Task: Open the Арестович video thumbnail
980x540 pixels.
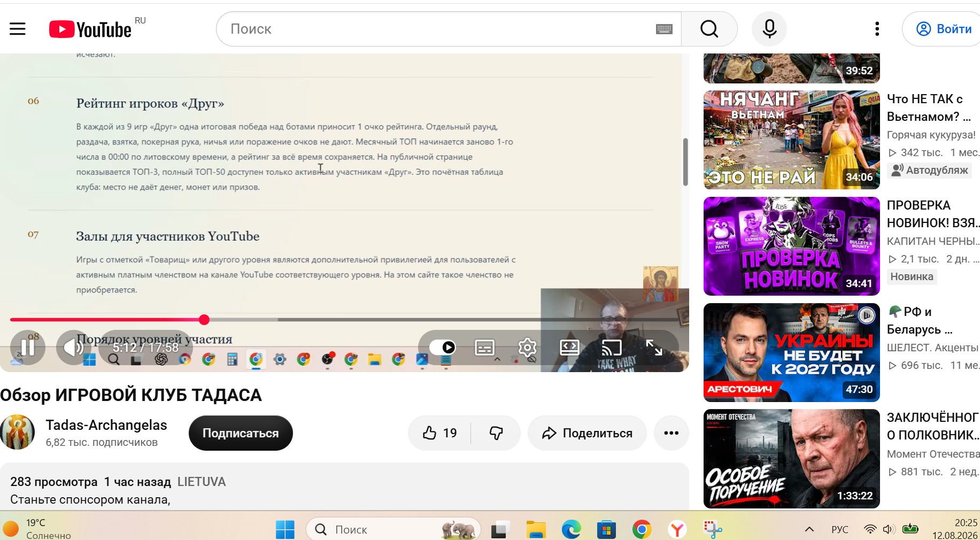Action: tap(792, 353)
